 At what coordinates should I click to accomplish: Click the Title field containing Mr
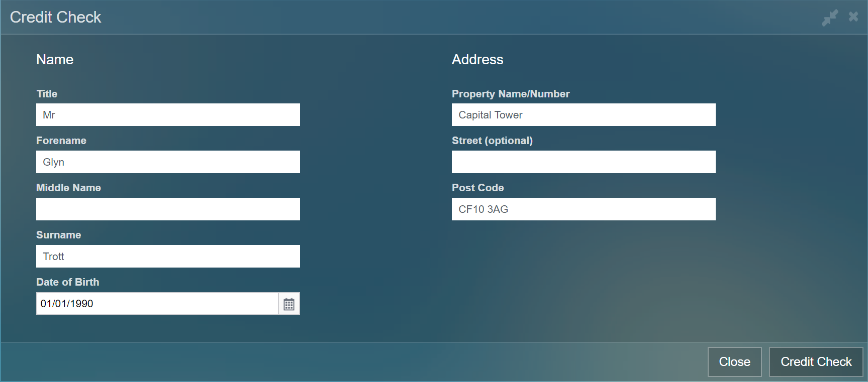(x=168, y=115)
